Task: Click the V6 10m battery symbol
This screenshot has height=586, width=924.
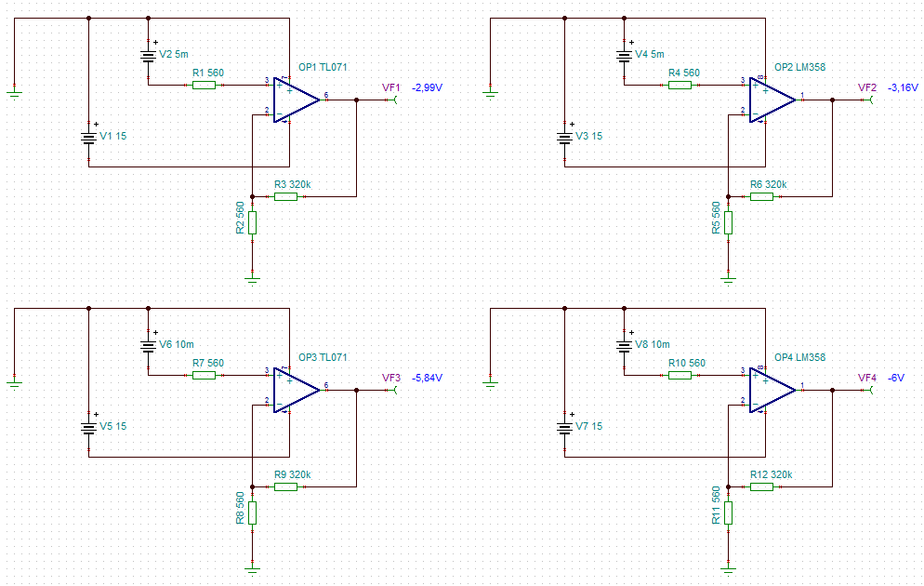Action: 149,347
